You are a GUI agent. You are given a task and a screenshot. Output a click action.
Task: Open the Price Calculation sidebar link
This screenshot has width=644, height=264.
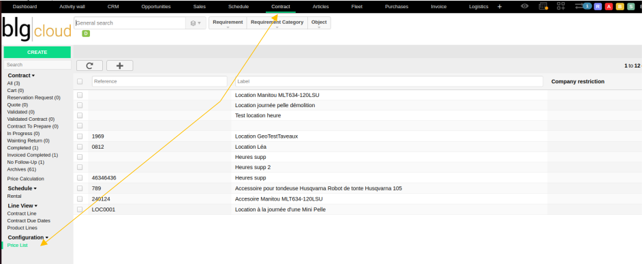point(25,179)
